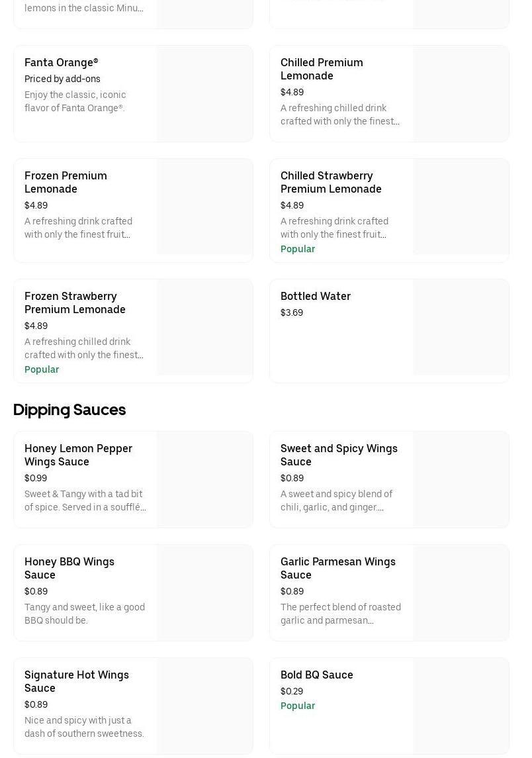
Task: Click the Bottled Water image thumbnail
Action: point(461,331)
